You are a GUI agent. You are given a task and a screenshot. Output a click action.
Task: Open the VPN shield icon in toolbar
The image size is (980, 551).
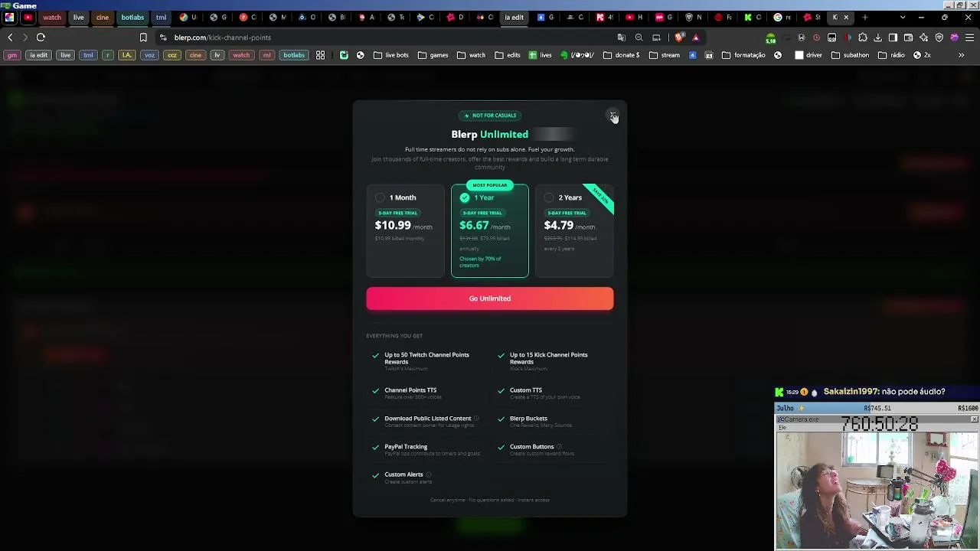coord(939,37)
